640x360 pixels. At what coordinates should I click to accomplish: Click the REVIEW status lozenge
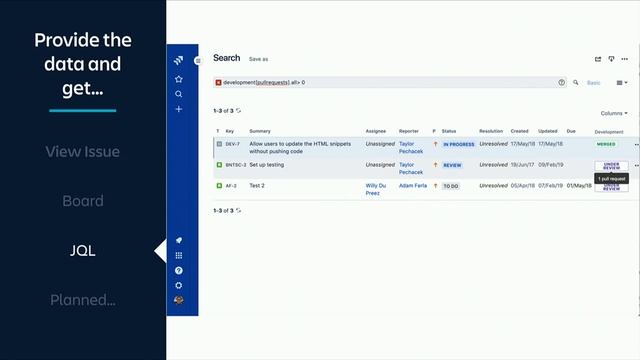pyautogui.click(x=452, y=165)
